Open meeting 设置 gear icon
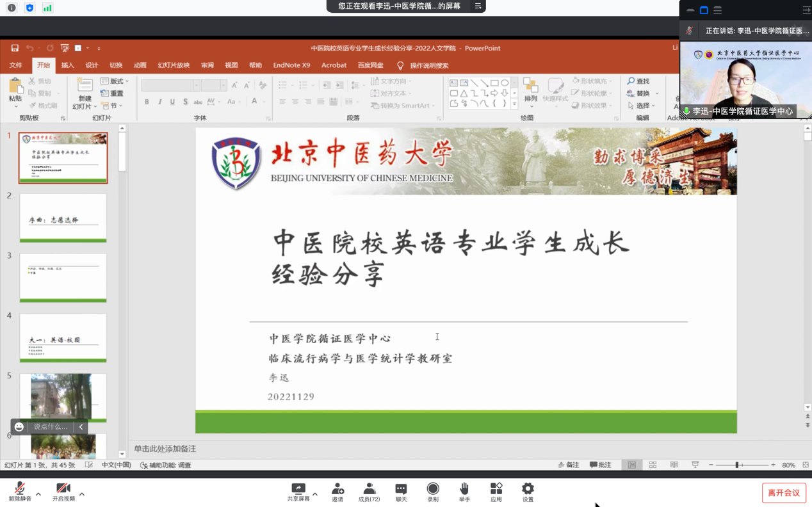812x507 pixels. [528, 492]
